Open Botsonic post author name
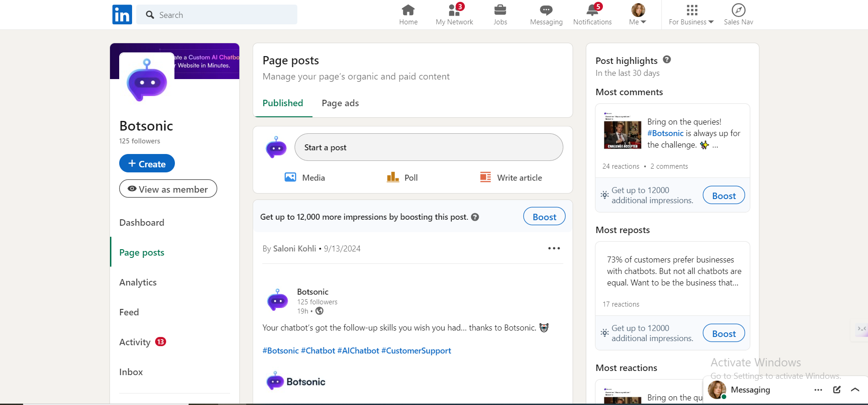The height and width of the screenshot is (405, 868). tap(312, 291)
